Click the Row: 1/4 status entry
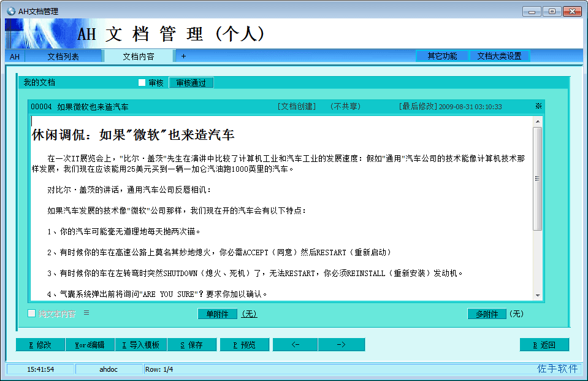The image size is (588, 381). click(159, 369)
